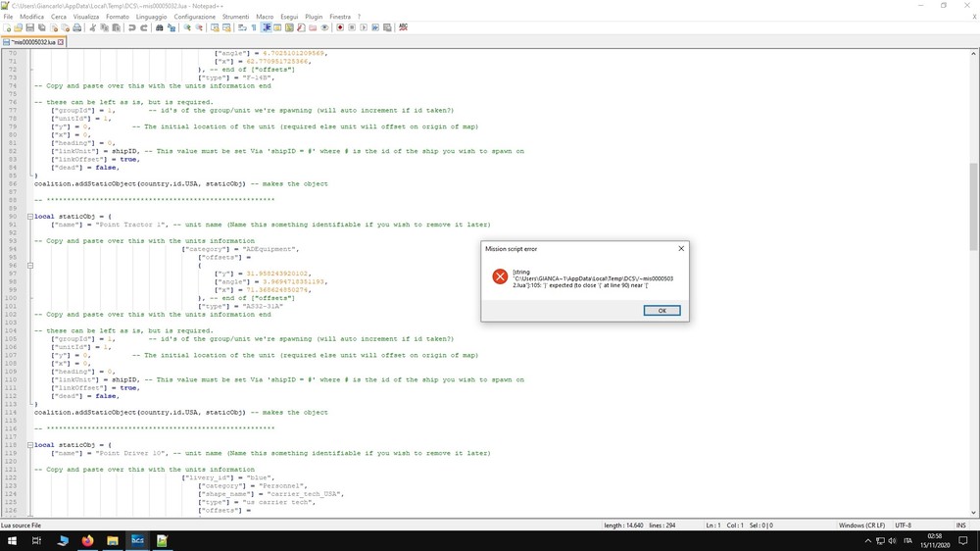Screen dimensions: 980x551
Task: Open the Document Map panel icon
Action: click(289, 27)
